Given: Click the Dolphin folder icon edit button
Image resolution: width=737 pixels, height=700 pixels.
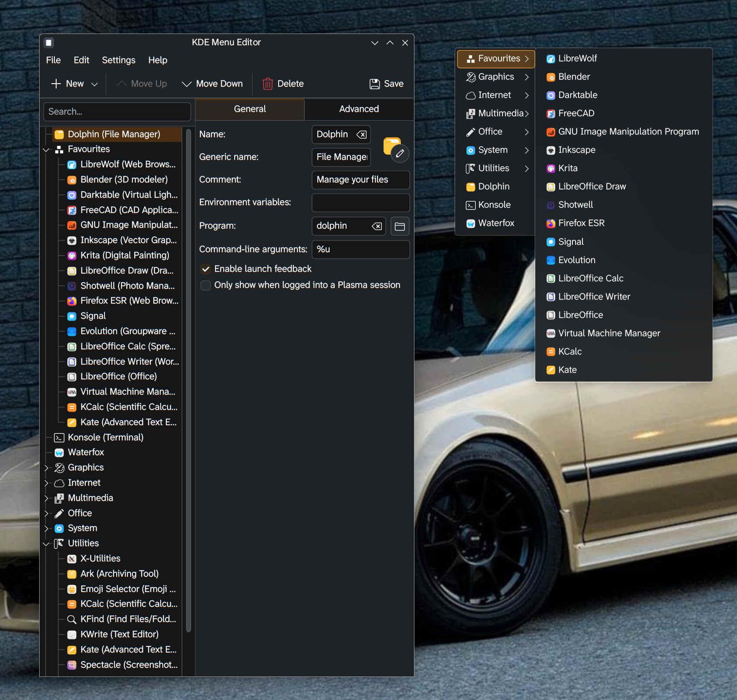Looking at the screenshot, I should point(399,153).
